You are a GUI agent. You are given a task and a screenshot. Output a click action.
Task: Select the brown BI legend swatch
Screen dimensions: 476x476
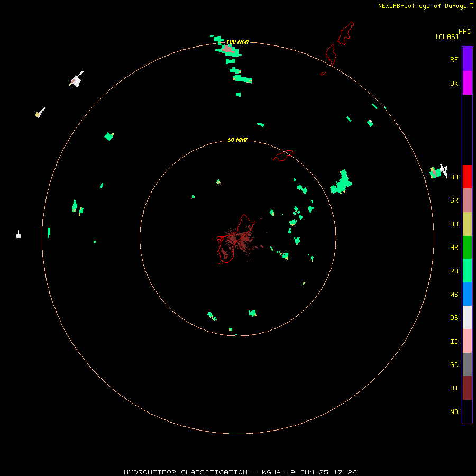[467, 388]
